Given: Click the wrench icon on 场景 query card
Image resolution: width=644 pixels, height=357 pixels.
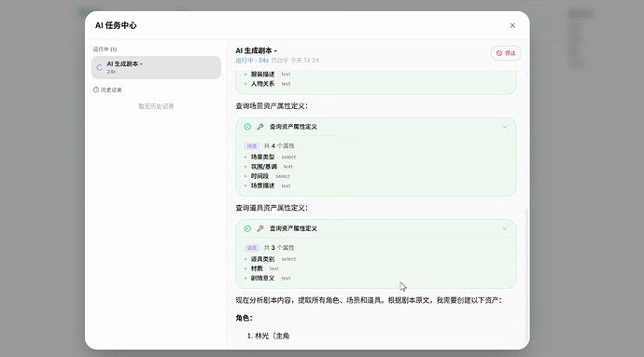Looking at the screenshot, I should tap(260, 127).
